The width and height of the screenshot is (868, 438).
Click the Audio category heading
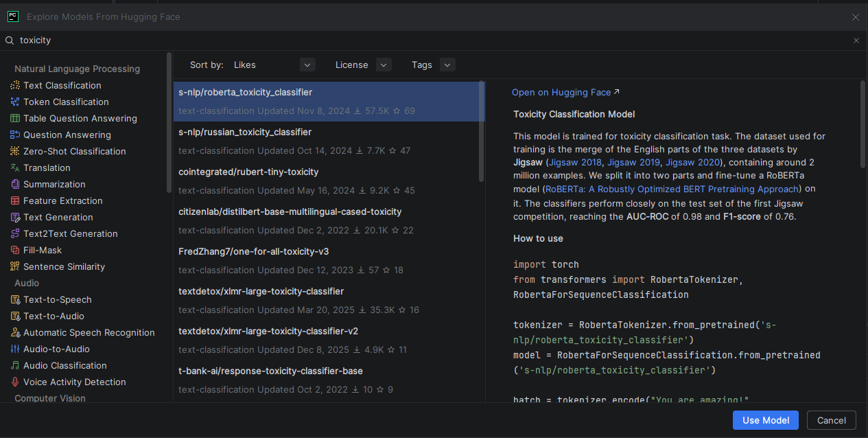[27, 283]
